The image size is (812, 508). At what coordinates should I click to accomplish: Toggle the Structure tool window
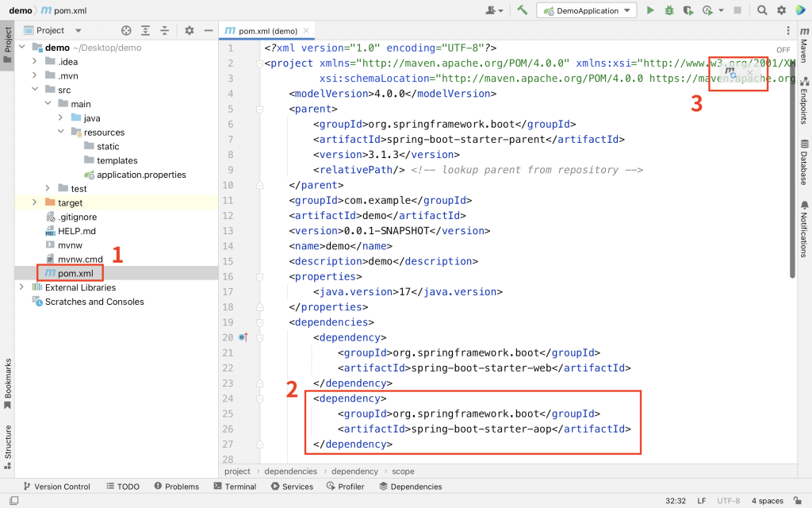[x=7, y=447]
